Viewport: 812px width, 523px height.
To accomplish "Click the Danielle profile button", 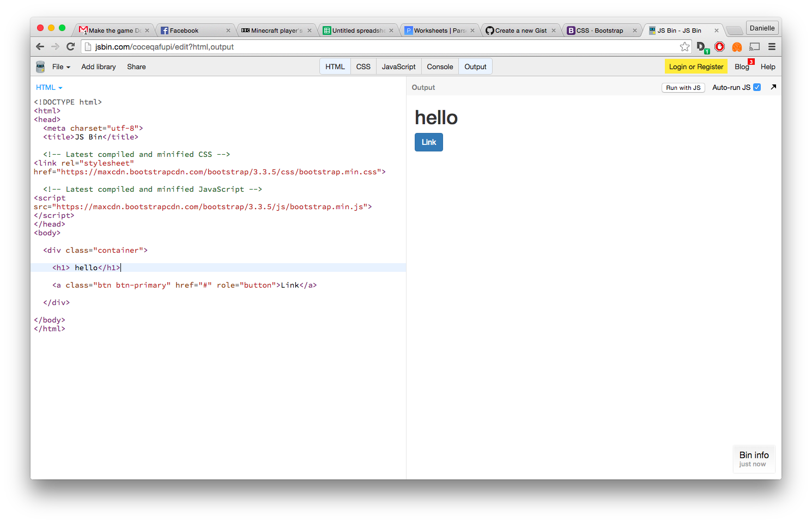I will pos(762,28).
